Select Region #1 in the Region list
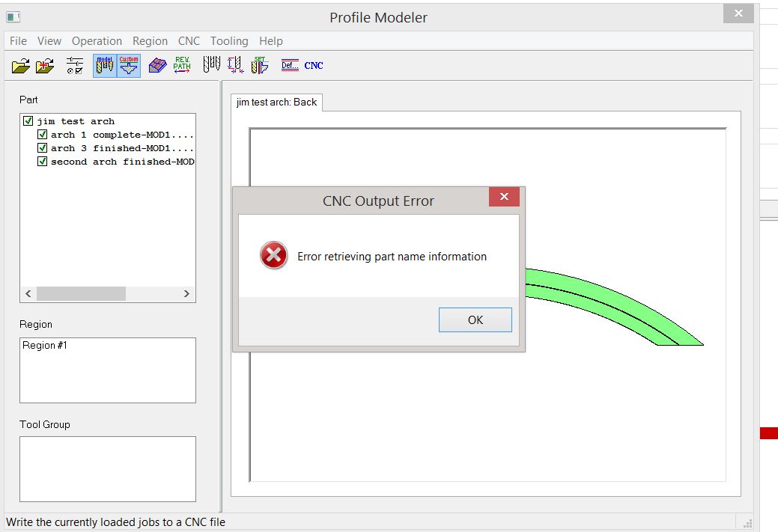778x532 pixels. coord(45,346)
